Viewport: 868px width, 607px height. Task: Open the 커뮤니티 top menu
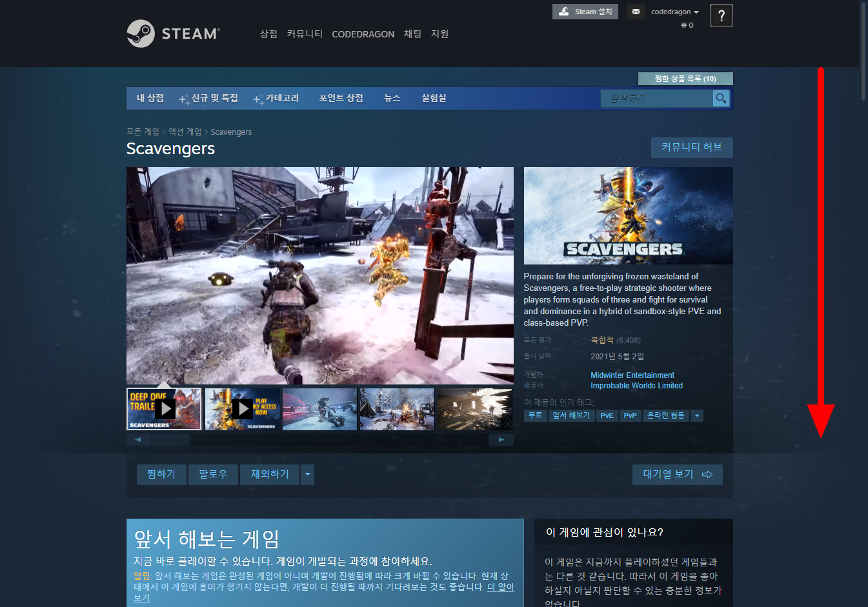click(x=305, y=34)
